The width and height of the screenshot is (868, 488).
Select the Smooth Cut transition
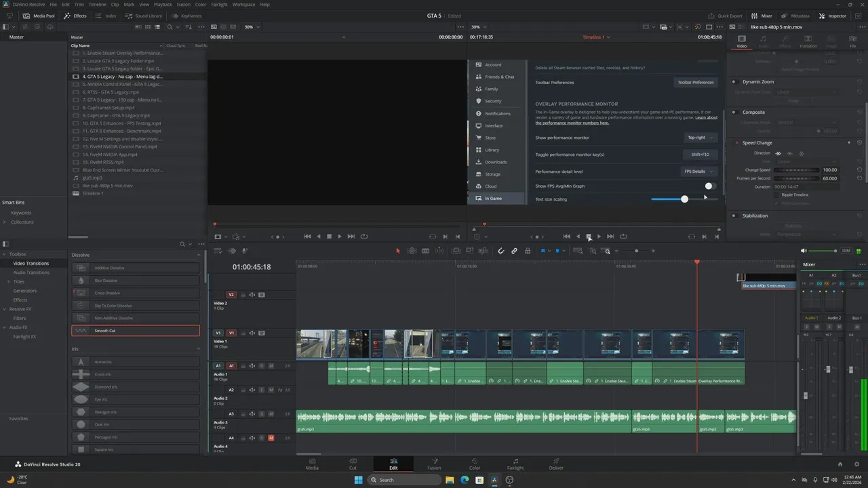pos(136,331)
